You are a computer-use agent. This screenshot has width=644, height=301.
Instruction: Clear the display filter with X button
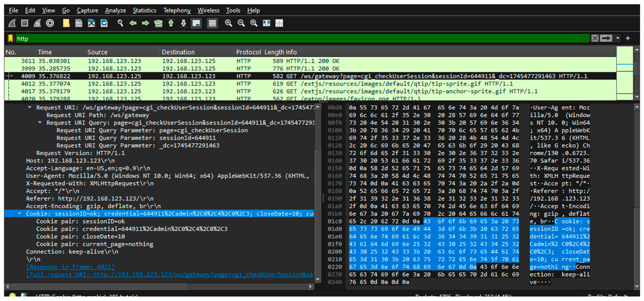click(595, 38)
